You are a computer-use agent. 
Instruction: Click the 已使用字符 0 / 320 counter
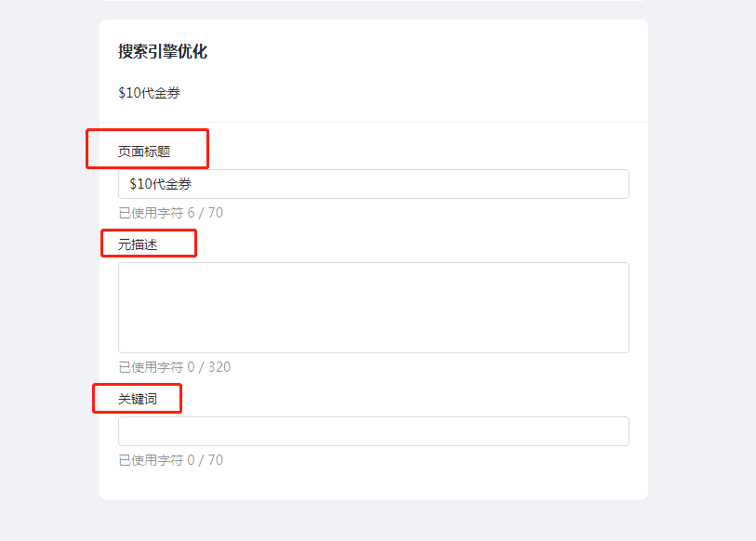(175, 367)
